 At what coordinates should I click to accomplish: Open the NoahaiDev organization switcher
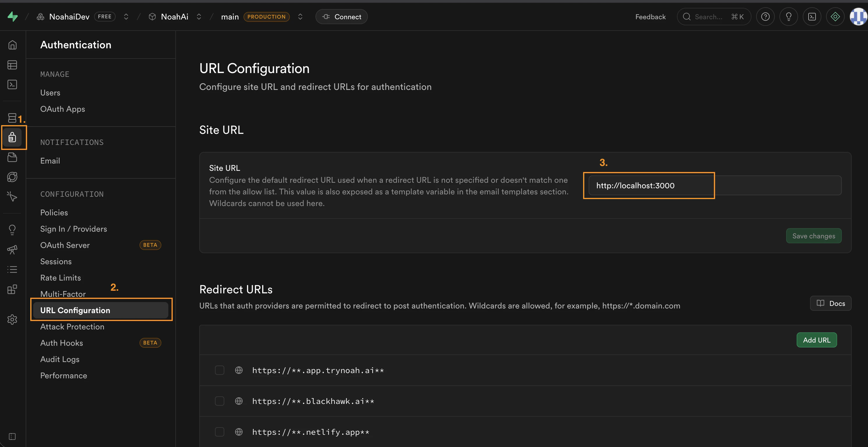tap(126, 17)
